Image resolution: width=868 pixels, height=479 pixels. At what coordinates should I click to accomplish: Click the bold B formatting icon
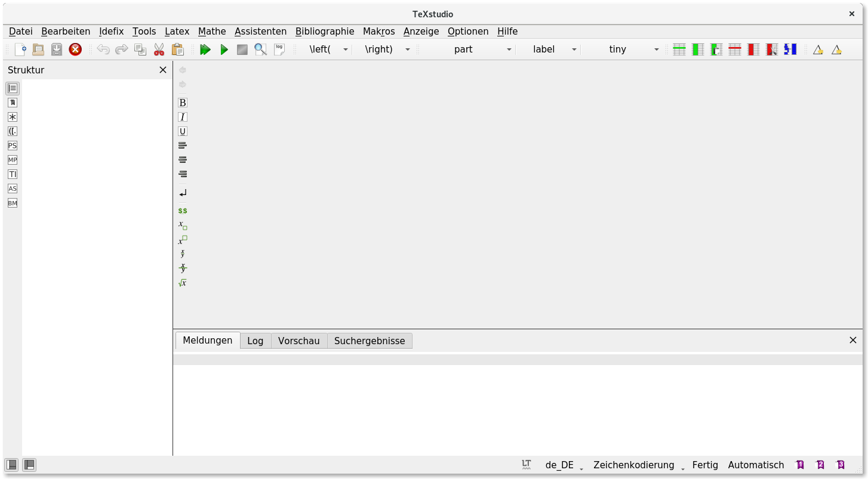pyautogui.click(x=183, y=103)
